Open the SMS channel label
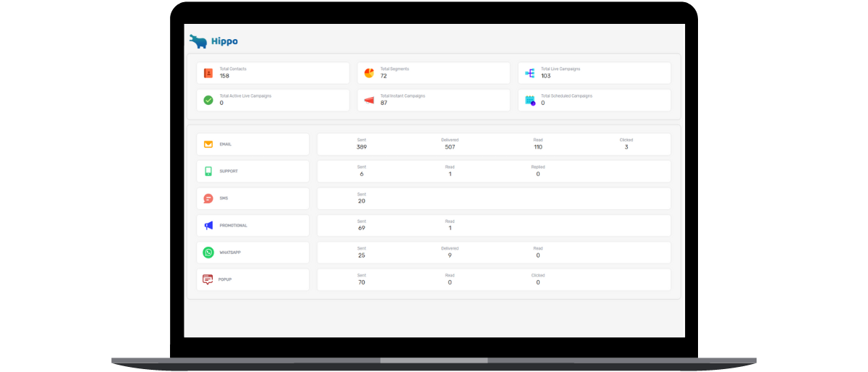Image resolution: width=868 pixels, height=372 pixels. tap(224, 198)
